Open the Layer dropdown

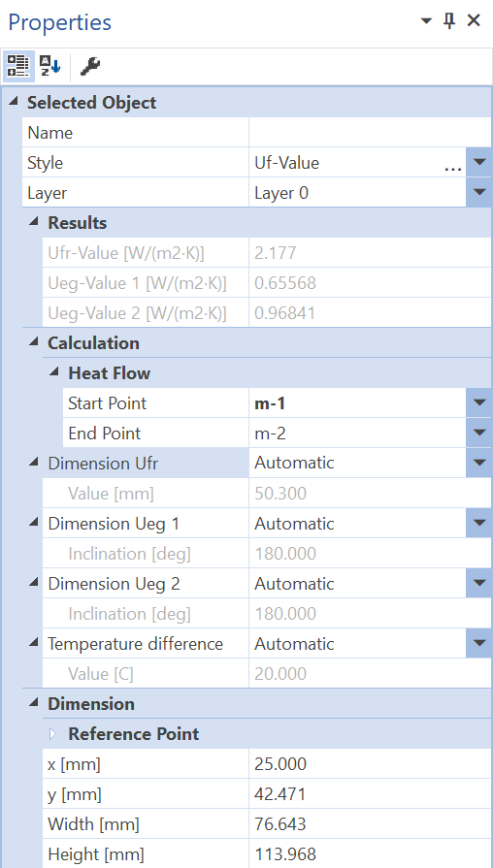coord(479,193)
